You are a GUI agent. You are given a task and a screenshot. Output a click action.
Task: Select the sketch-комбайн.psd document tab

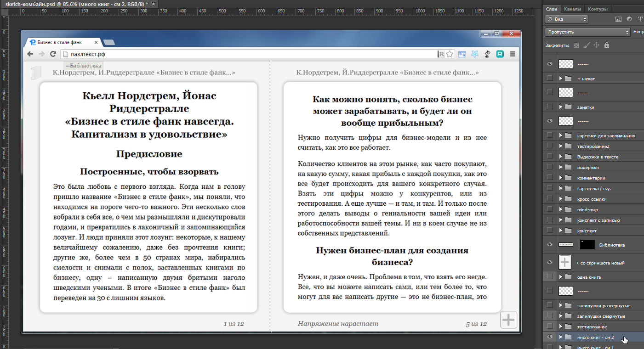(74, 4)
